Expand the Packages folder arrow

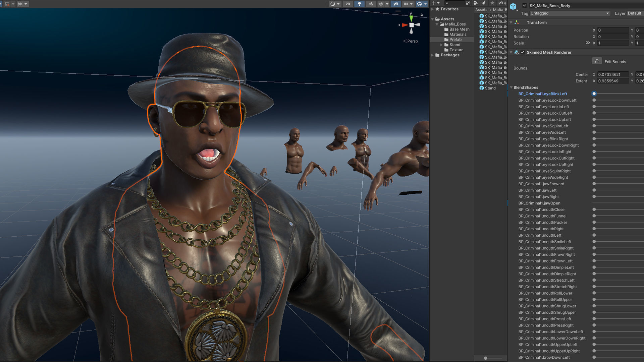pyautogui.click(x=433, y=55)
